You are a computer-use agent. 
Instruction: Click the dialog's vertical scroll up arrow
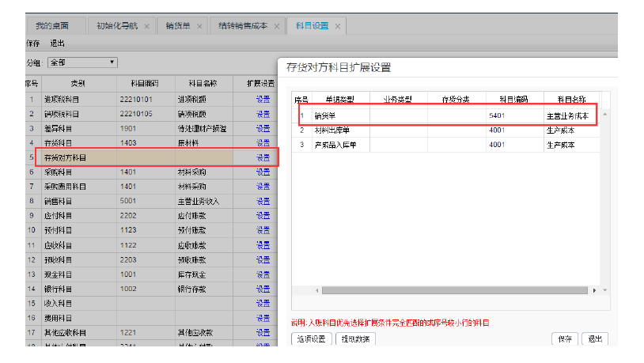click(605, 115)
